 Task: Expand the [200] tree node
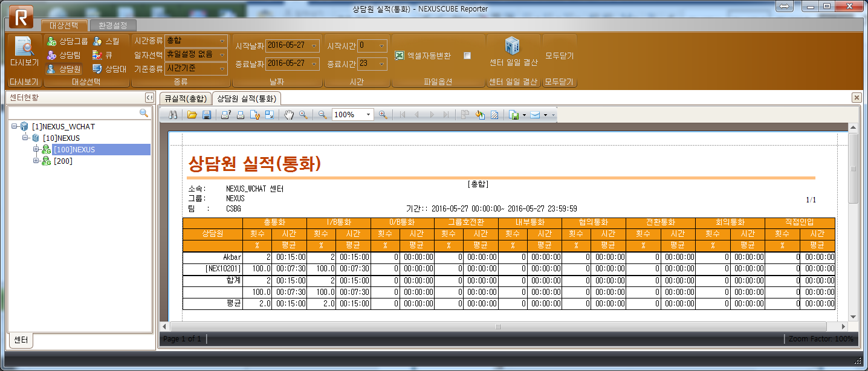click(x=36, y=161)
